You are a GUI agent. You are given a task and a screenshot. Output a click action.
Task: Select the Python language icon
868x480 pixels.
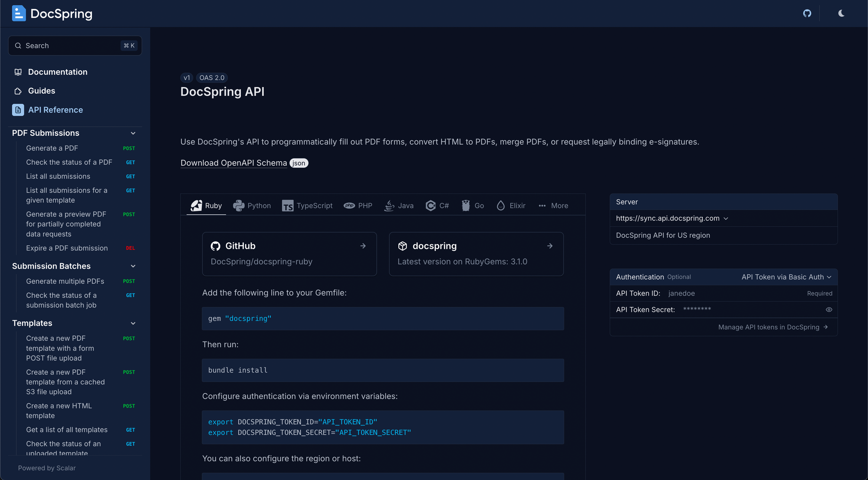239,206
